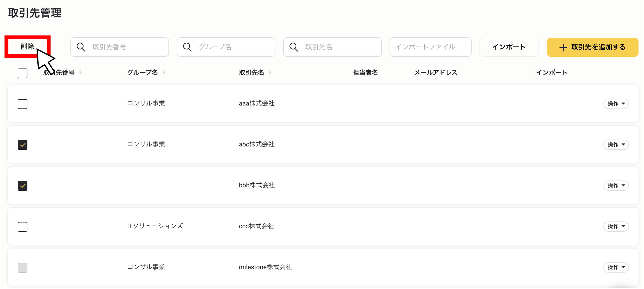This screenshot has height=289, width=644.
Task: Click the abc株式会社 partner name
Action: 257,144
